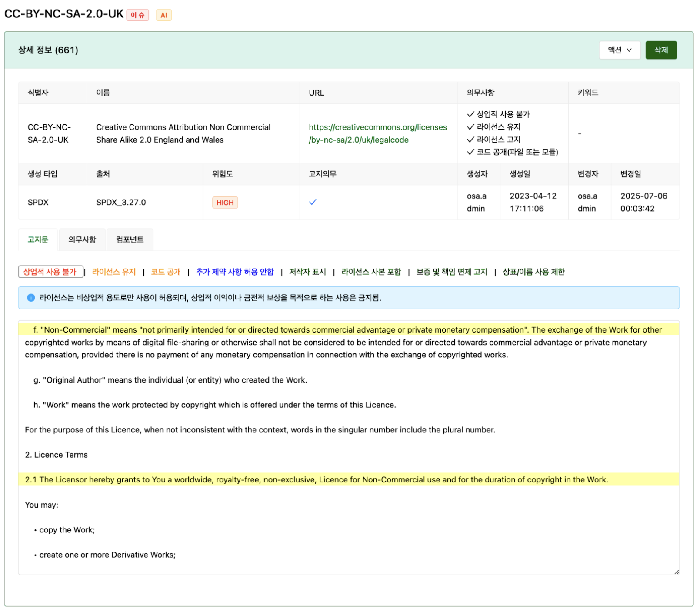
Task: Select the blue 추가 제약 사항 허용 안함 tag
Action: (x=235, y=272)
